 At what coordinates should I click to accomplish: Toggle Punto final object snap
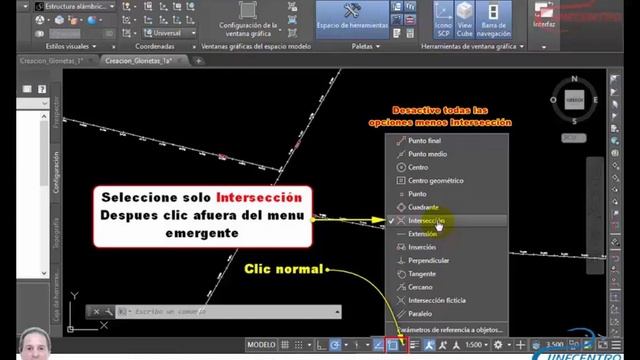coord(447,141)
